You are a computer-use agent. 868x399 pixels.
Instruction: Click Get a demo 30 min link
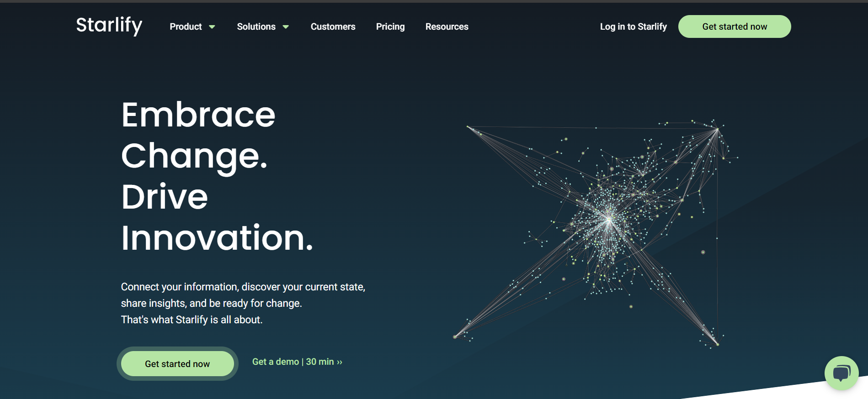(297, 362)
